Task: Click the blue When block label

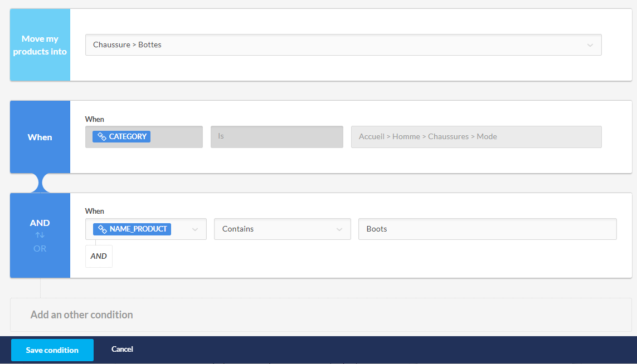Action: [x=40, y=137]
